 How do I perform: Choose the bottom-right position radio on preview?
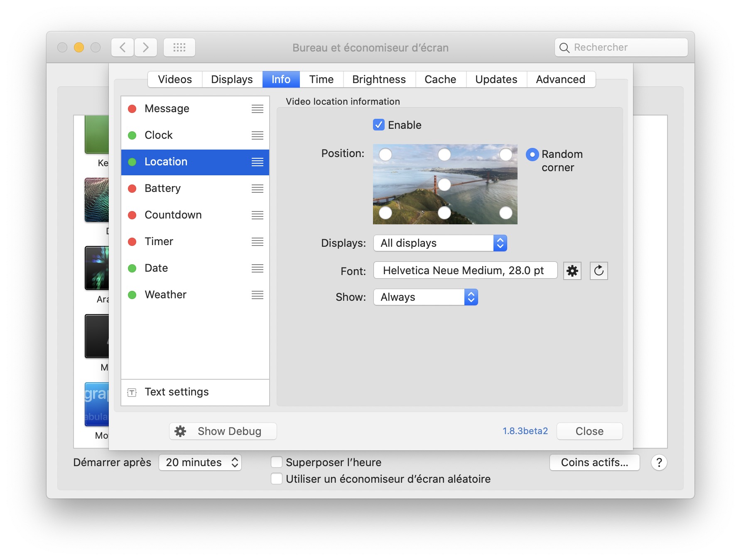(x=505, y=213)
